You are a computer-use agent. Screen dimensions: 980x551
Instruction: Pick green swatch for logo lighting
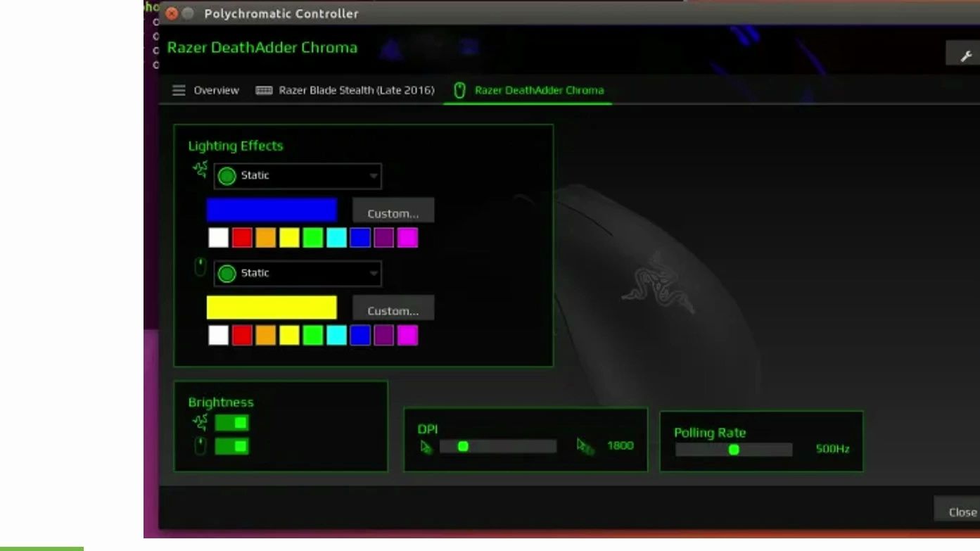[x=313, y=238]
